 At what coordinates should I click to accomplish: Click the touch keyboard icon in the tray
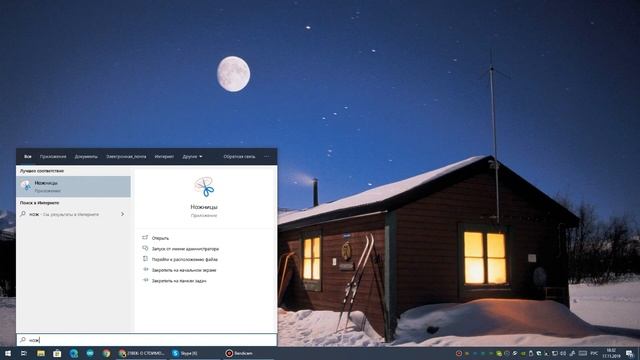(582, 353)
